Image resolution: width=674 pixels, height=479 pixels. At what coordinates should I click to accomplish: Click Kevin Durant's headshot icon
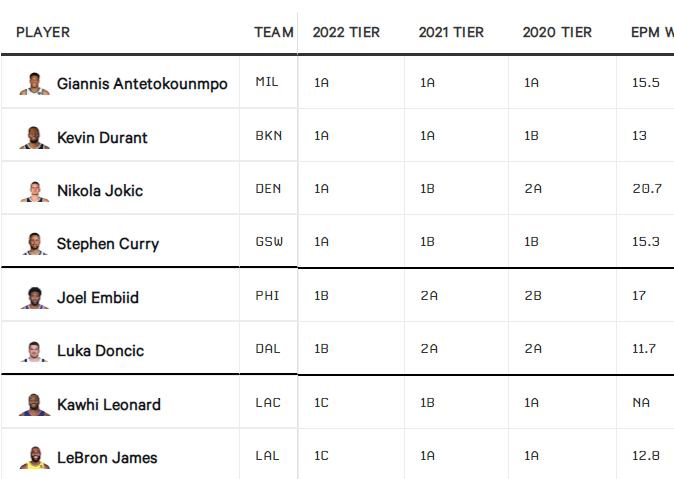tap(34, 138)
